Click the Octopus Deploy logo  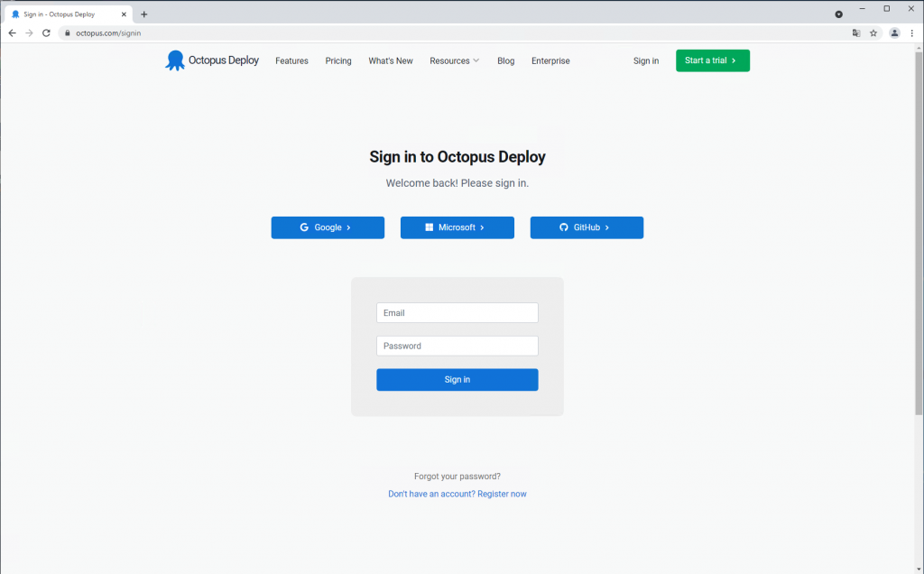(211, 60)
